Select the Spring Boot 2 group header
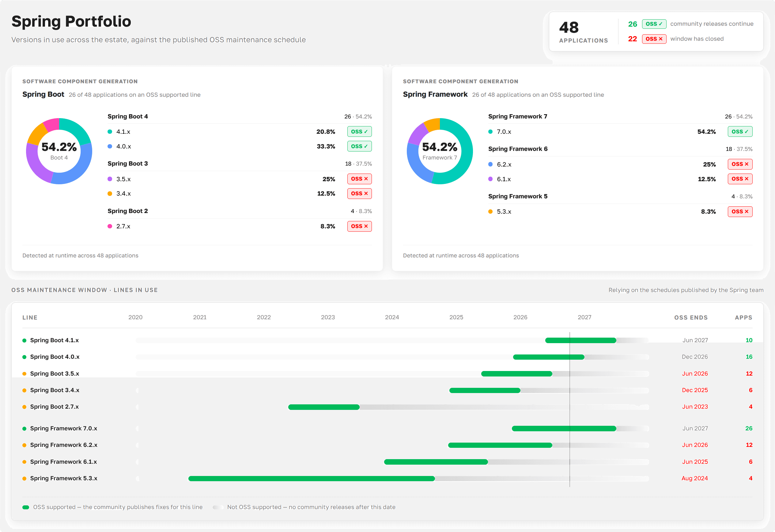 point(240,211)
